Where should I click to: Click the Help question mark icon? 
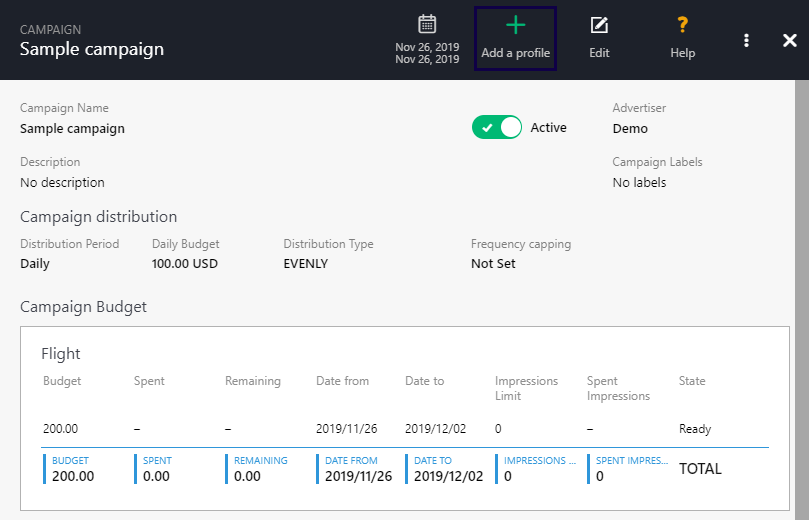(683, 26)
